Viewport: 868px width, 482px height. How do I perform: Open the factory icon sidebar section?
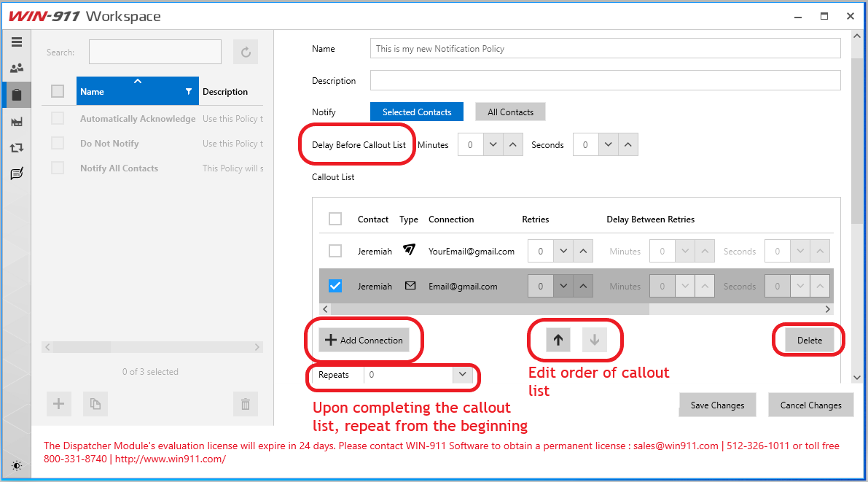[x=17, y=121]
